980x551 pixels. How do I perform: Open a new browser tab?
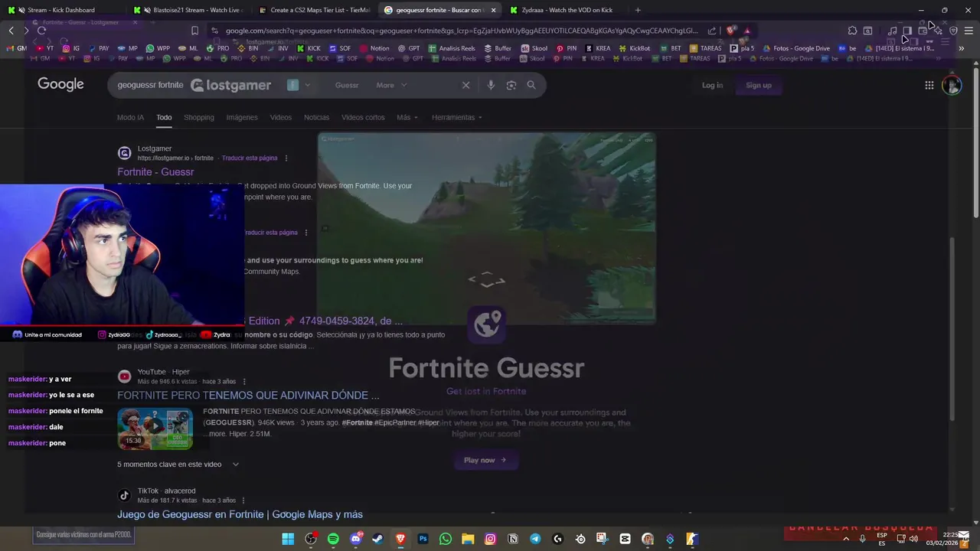(x=638, y=10)
